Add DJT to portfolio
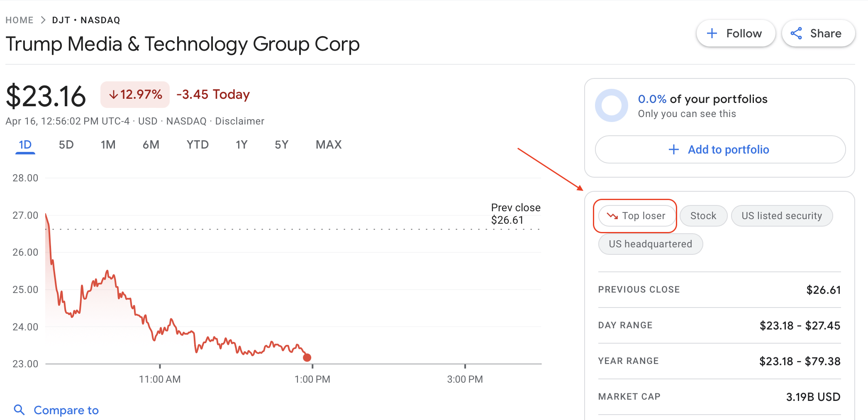Viewport: 868px width, 420px height. tap(720, 149)
